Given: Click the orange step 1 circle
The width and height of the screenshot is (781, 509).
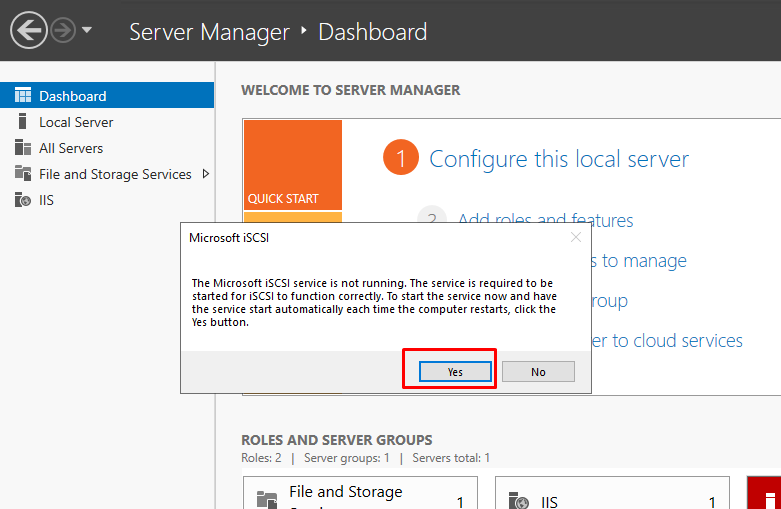Looking at the screenshot, I should [401, 157].
